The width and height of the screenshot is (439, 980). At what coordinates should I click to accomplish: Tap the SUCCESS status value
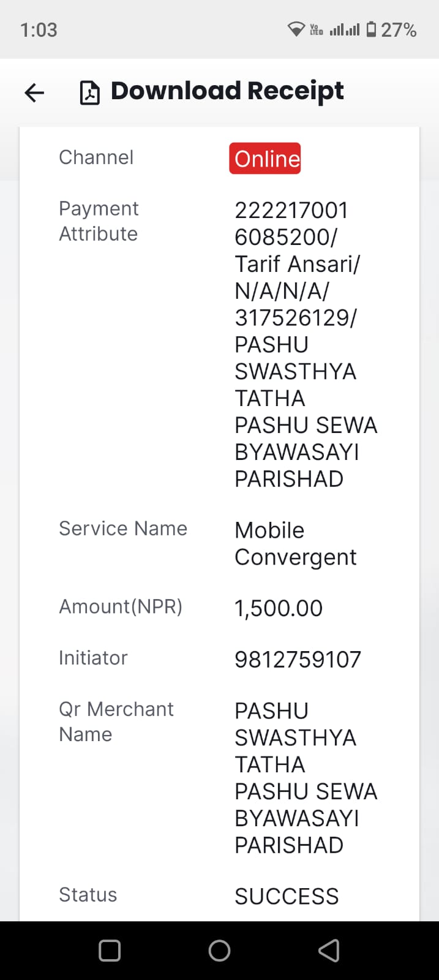(287, 897)
